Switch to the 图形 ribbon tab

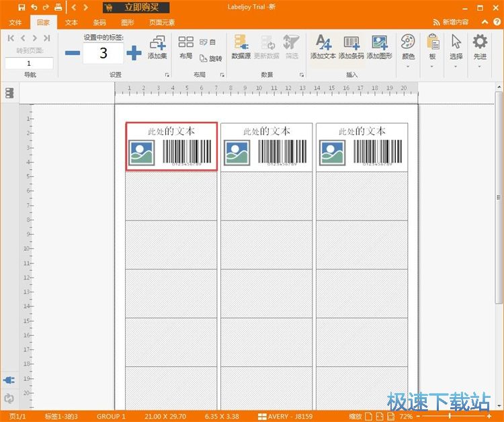click(128, 22)
